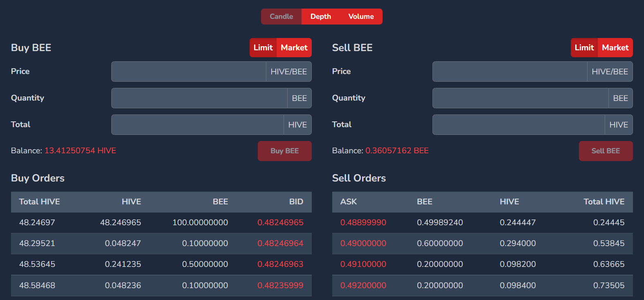
Task: Click the Total HIVE header in Buy Orders
Action: 40,202
